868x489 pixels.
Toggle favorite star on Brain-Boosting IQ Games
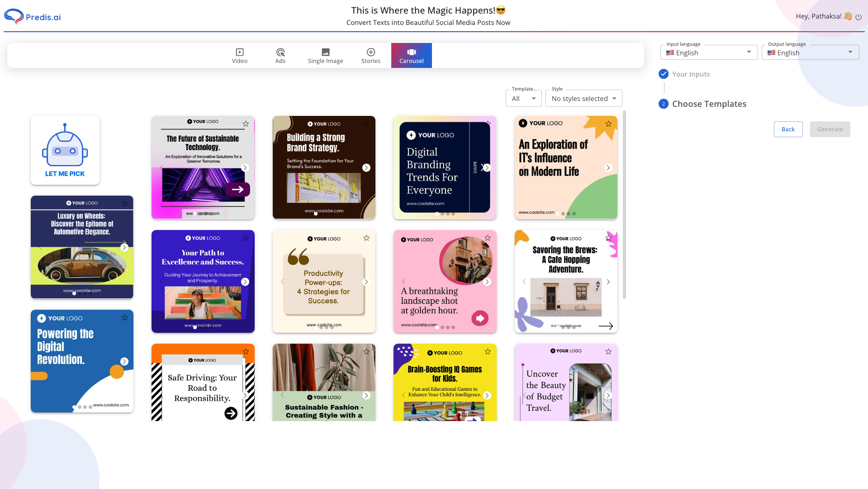coord(488,352)
